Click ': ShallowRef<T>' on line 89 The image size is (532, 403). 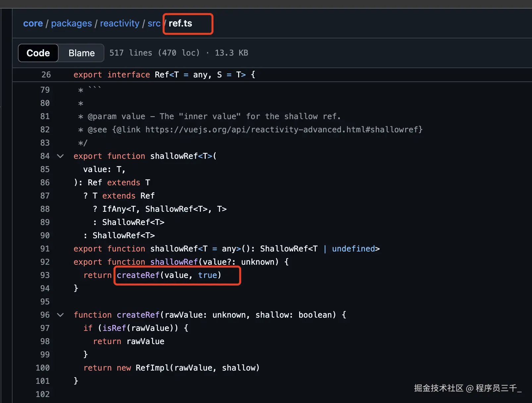(129, 222)
